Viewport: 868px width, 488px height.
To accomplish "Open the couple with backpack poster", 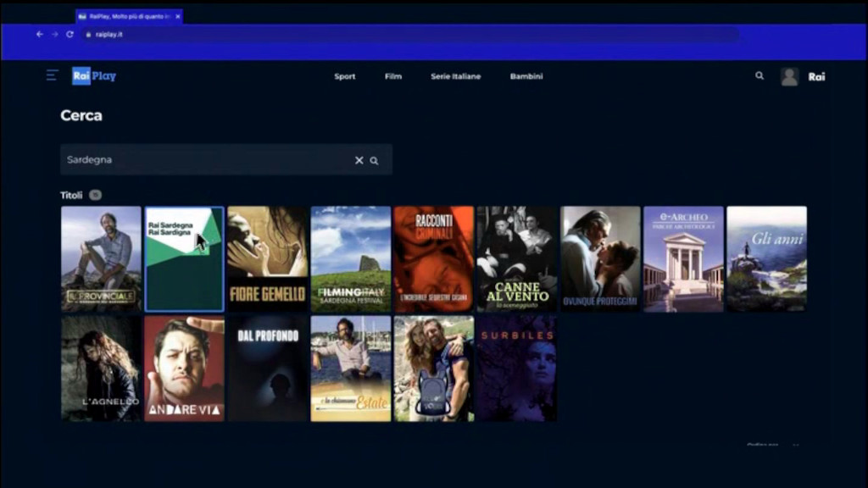I will coord(434,369).
